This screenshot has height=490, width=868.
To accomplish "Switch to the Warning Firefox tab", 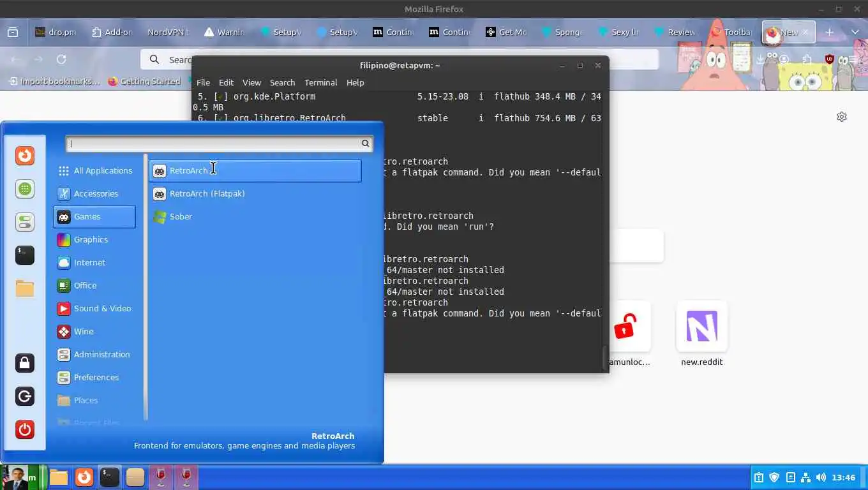I will [224, 32].
